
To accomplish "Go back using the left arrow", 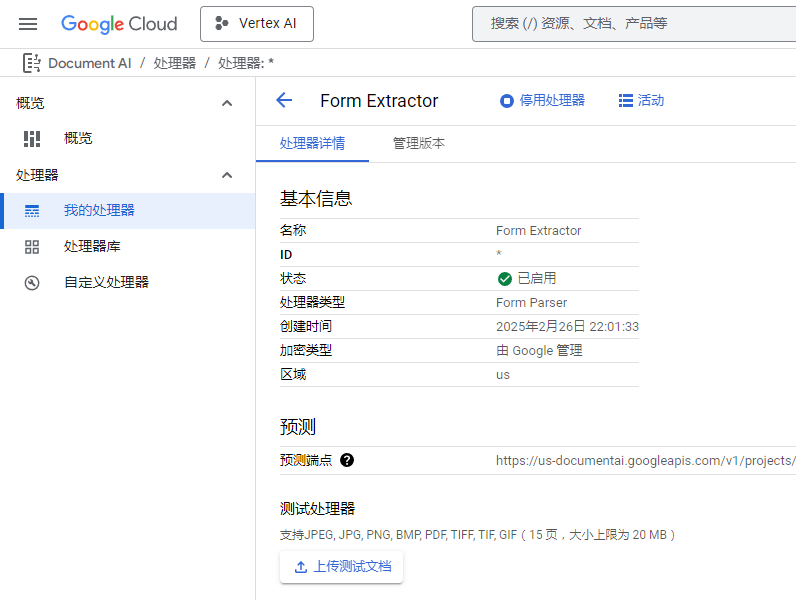I will coord(284,100).
